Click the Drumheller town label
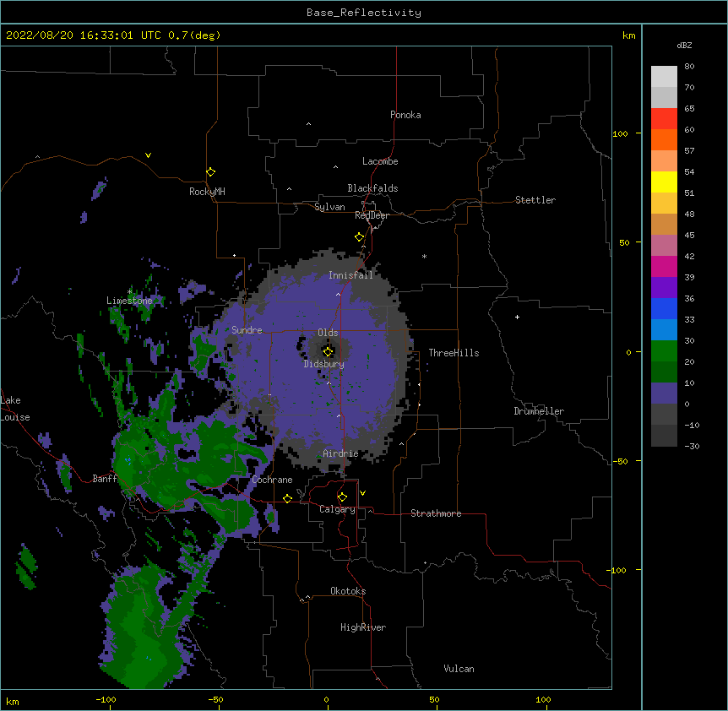 point(539,411)
